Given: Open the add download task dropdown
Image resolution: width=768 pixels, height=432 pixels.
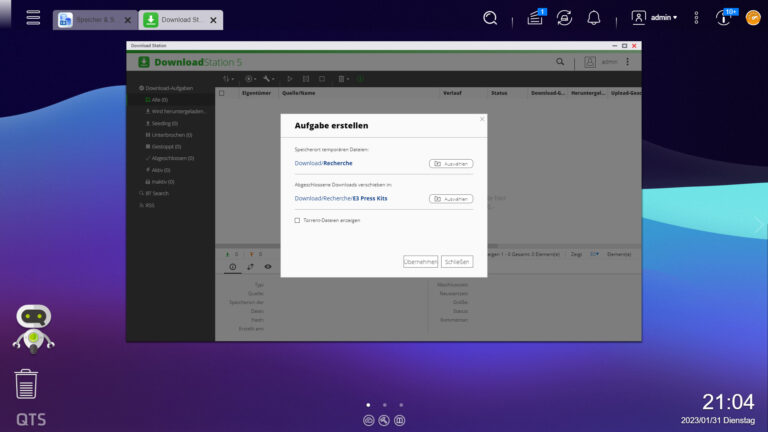Looking at the screenshot, I should [x=250, y=79].
